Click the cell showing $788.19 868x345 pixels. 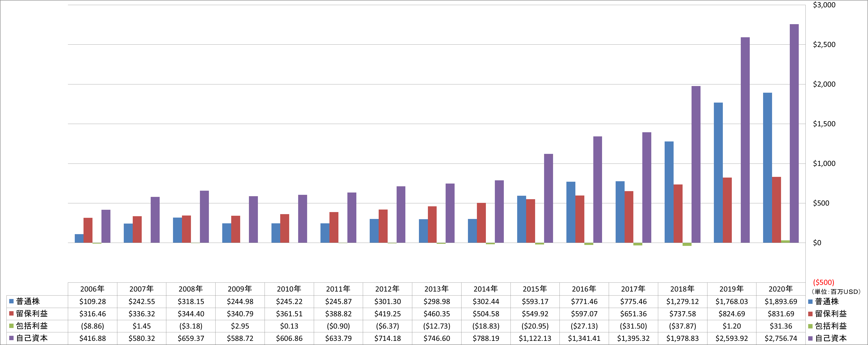click(486, 338)
